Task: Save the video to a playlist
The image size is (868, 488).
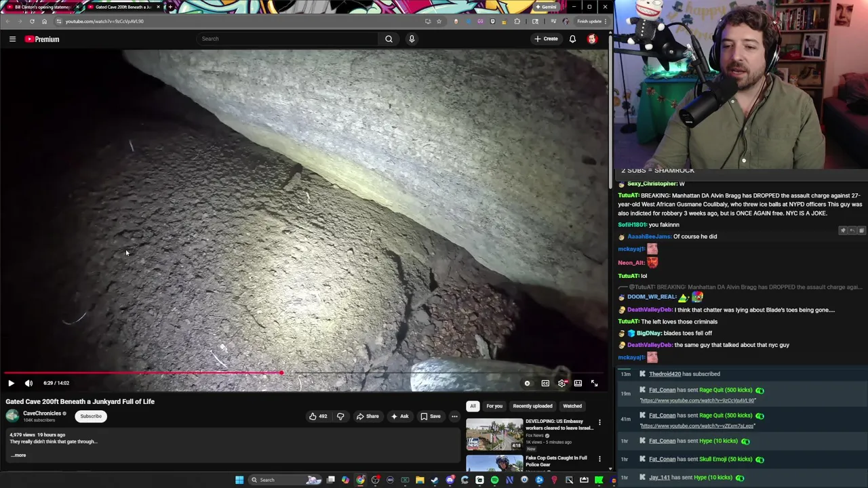Action: click(x=430, y=416)
